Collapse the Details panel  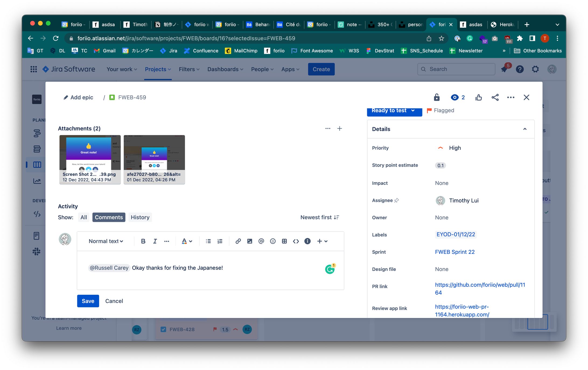525,129
